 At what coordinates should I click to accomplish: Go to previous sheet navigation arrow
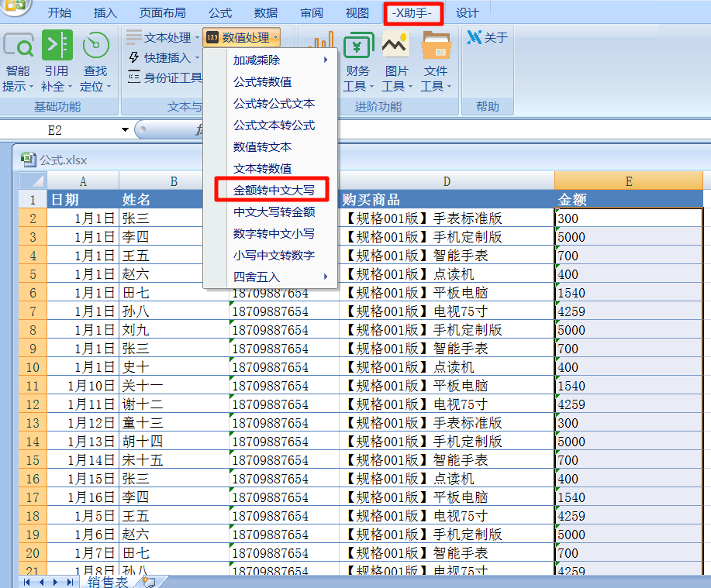tap(41, 582)
